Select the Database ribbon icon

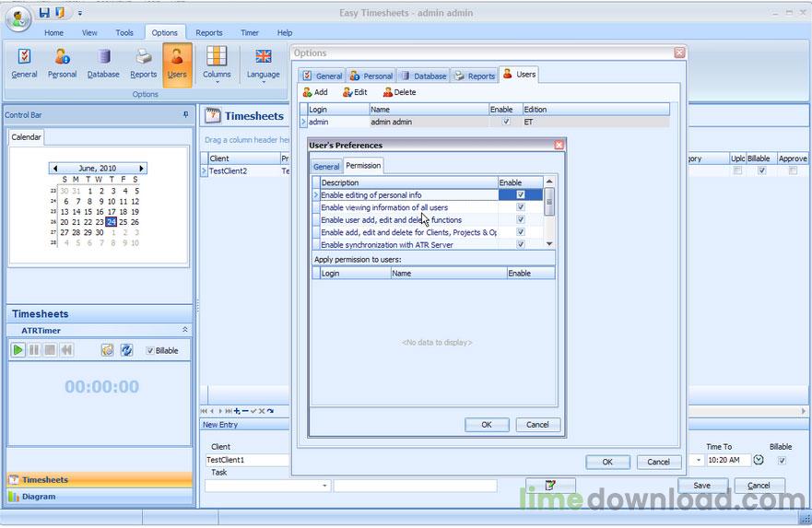point(103,63)
